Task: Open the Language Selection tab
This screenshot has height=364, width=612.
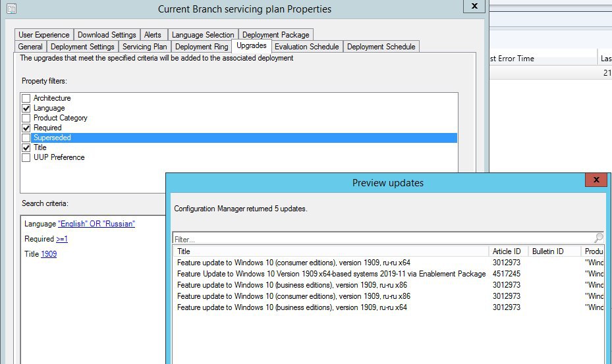Action: (x=203, y=35)
